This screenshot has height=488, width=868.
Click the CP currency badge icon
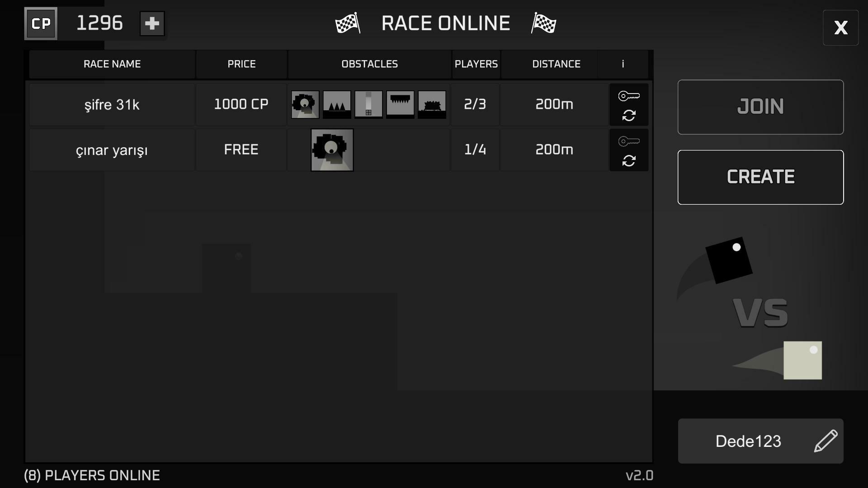[41, 23]
